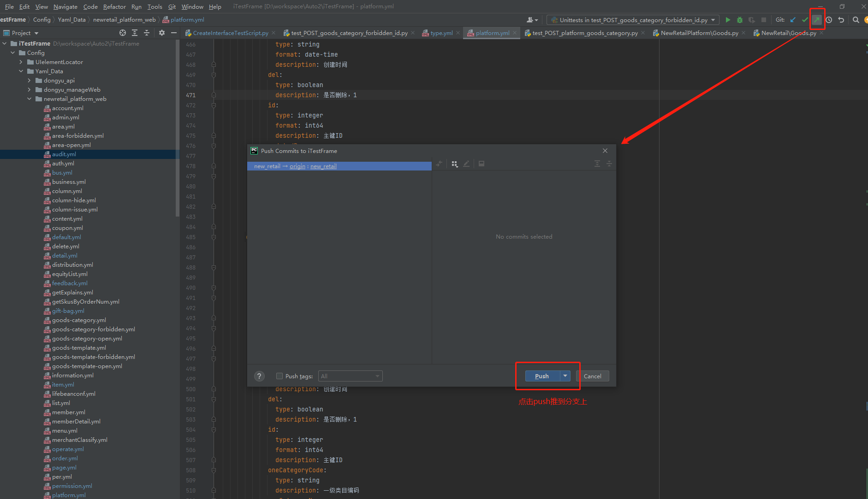Click the Group By grid icon in Push dialog
The image size is (868, 499).
coord(455,164)
